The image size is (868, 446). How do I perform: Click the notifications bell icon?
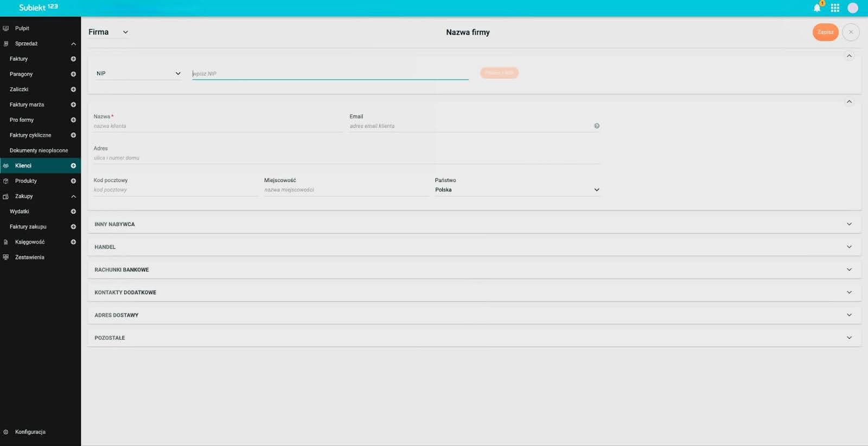tap(816, 8)
